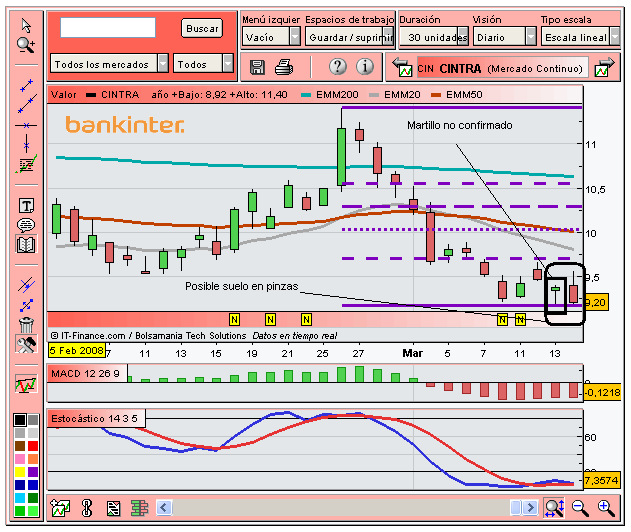Click the N news marker near 25
This screenshot has height=532, width=631.
point(306,320)
